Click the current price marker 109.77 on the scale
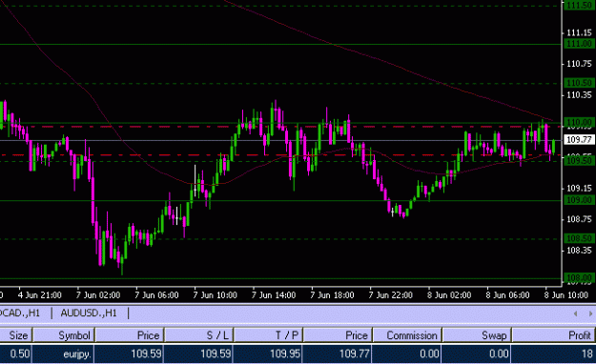The height and width of the screenshot is (364, 596). (x=579, y=140)
